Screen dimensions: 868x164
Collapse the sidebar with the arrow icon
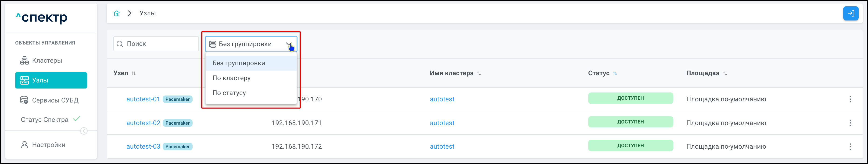(x=84, y=131)
